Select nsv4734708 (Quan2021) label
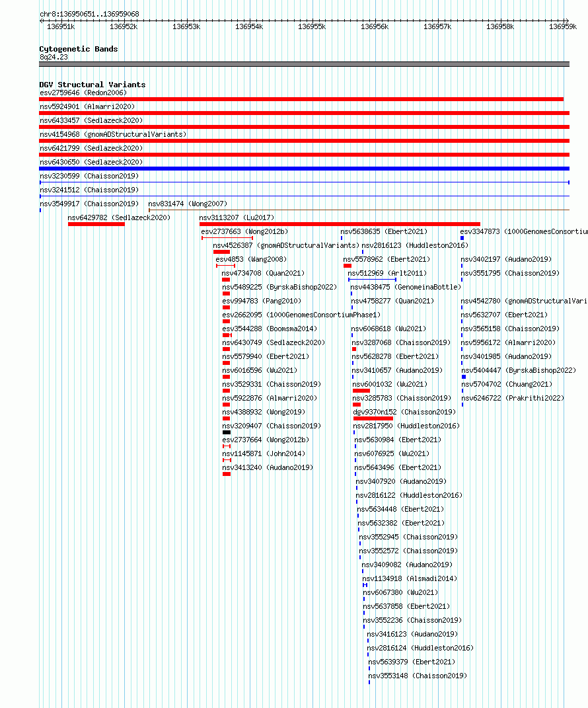This screenshot has width=588, height=708. 263,273
